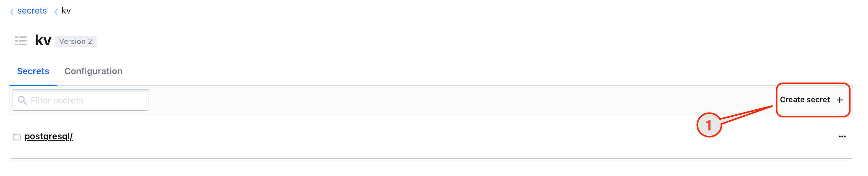Image resolution: width=868 pixels, height=176 pixels.
Task: Click the red circled number 1 annotation
Action: click(x=709, y=125)
